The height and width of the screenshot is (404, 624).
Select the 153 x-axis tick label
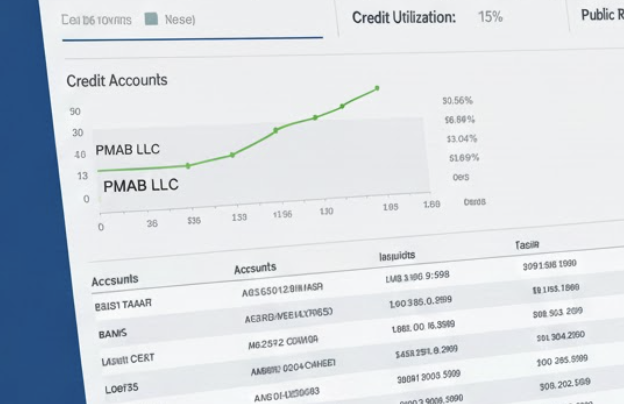(239, 217)
